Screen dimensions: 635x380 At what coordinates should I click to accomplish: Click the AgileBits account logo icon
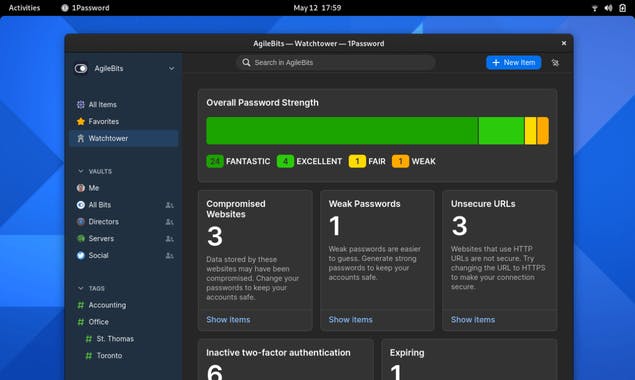tap(81, 68)
